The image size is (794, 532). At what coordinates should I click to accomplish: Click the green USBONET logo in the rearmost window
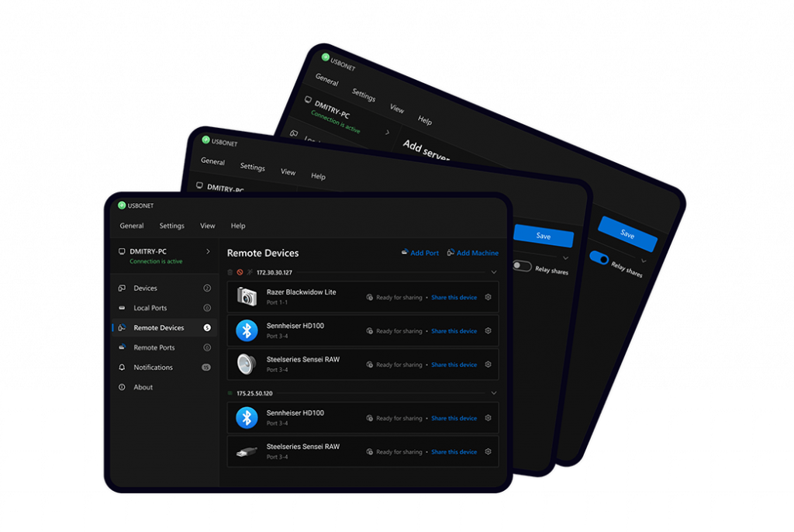click(x=326, y=57)
